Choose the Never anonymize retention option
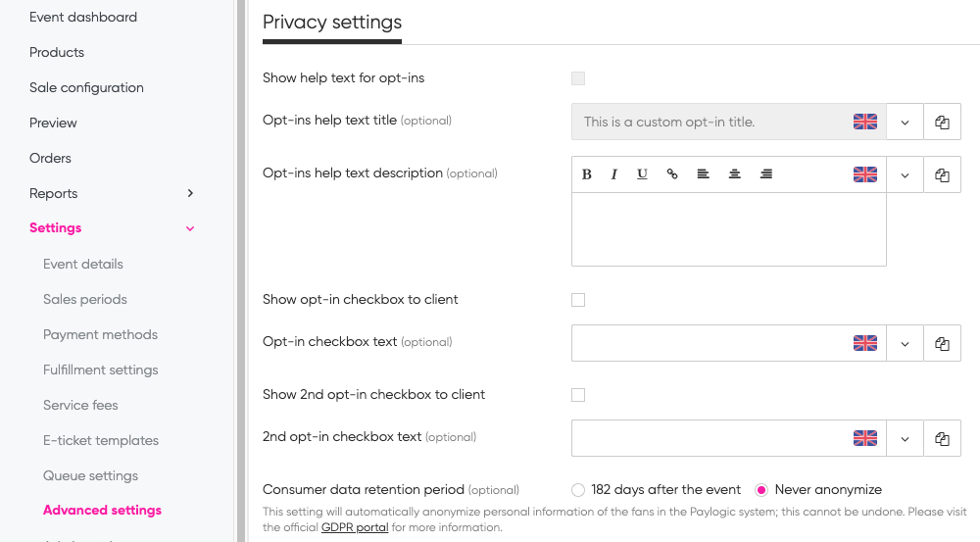This screenshot has width=980, height=542. point(761,490)
